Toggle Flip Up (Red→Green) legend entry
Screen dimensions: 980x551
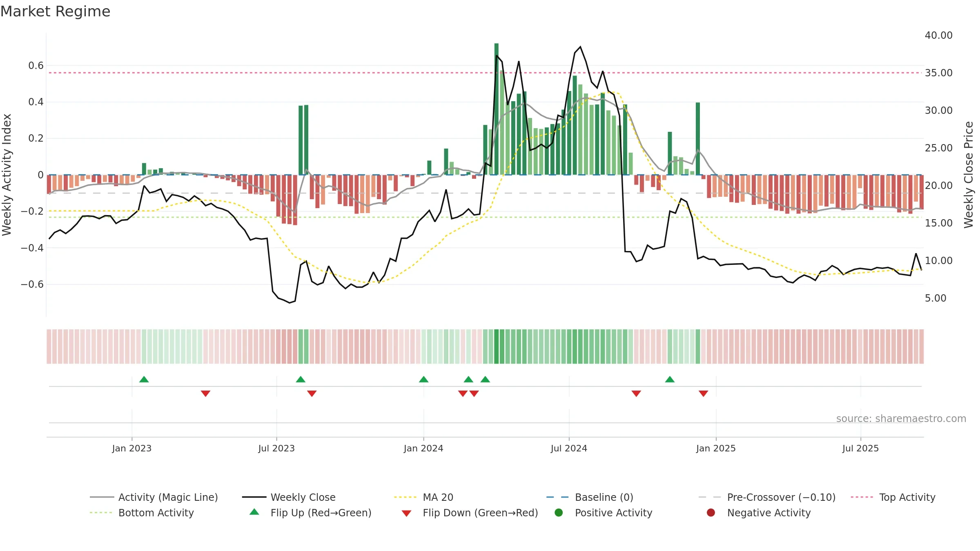310,513
